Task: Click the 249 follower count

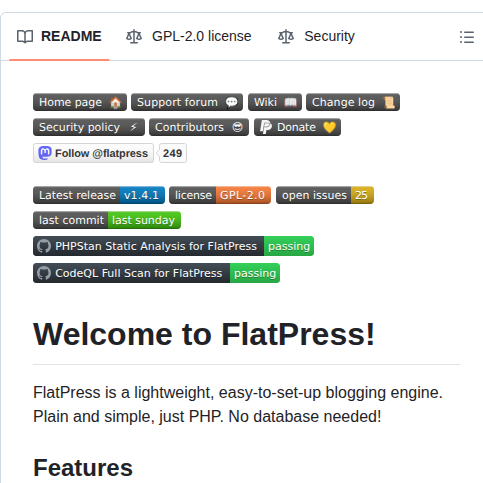Action: pos(173,153)
